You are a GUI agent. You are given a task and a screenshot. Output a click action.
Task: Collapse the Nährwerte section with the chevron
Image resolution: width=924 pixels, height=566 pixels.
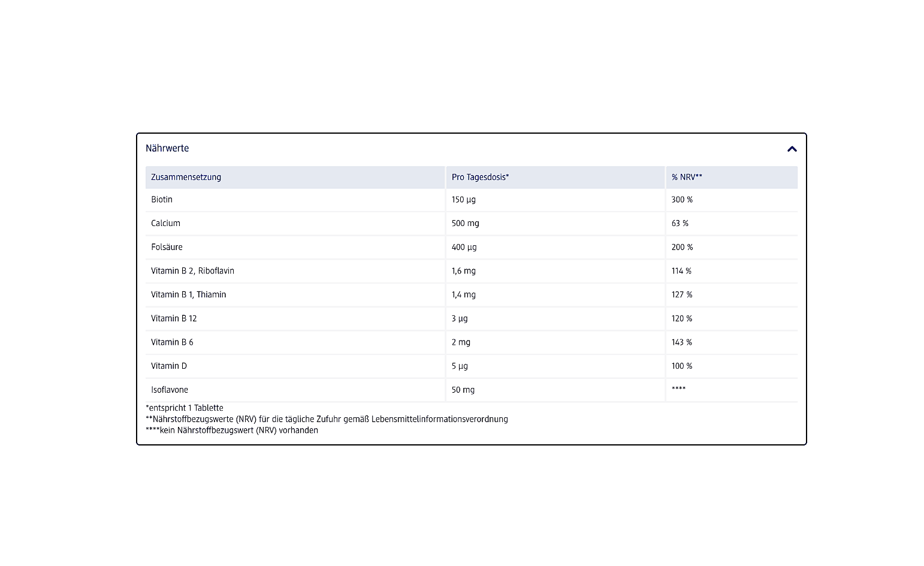792,149
